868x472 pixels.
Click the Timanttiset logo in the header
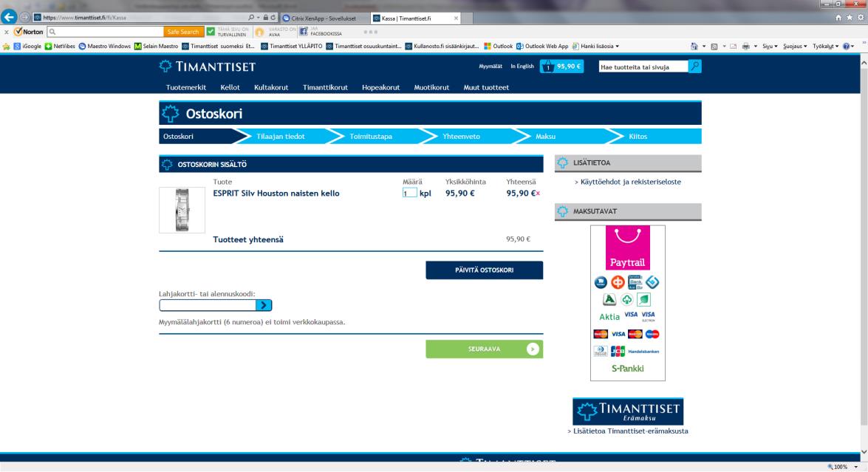click(208, 66)
